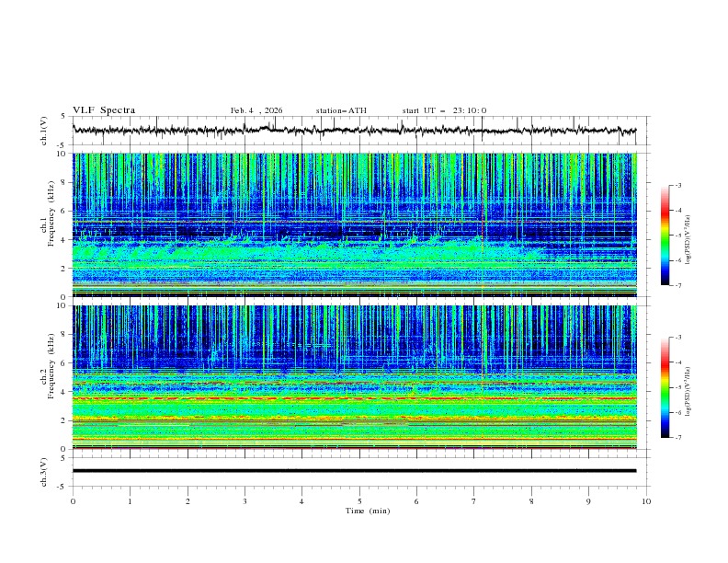The image size is (728, 563).
Task: Select the "start UT = 23:10:0" text
Action: [x=444, y=110]
